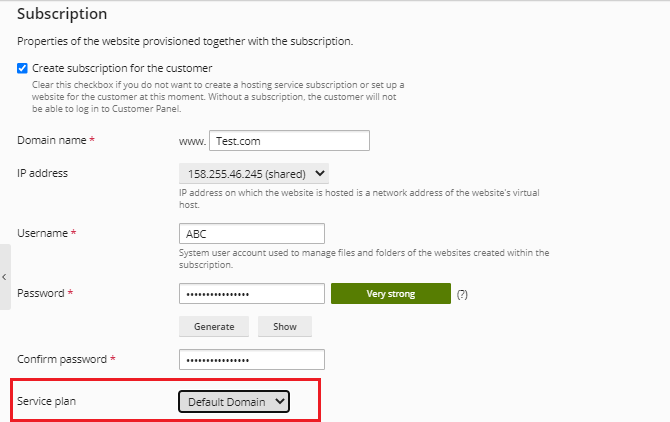Collapse the left sidebar using arrow handle

pyautogui.click(x=5, y=277)
